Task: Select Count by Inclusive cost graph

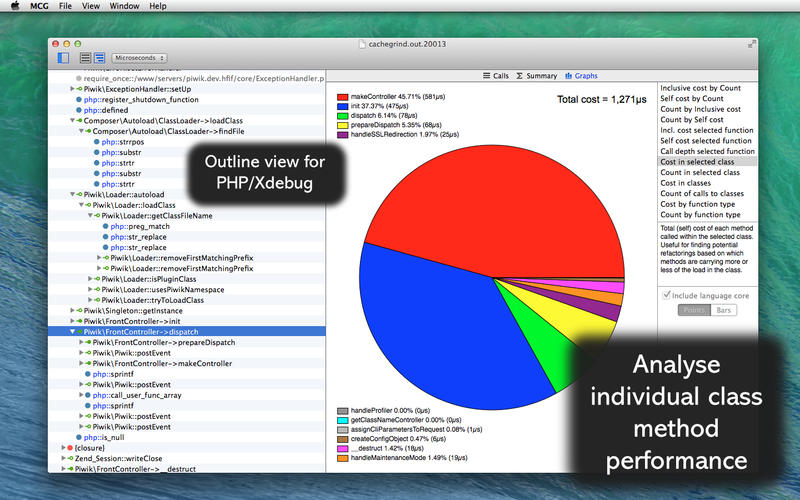Action: (x=707, y=109)
